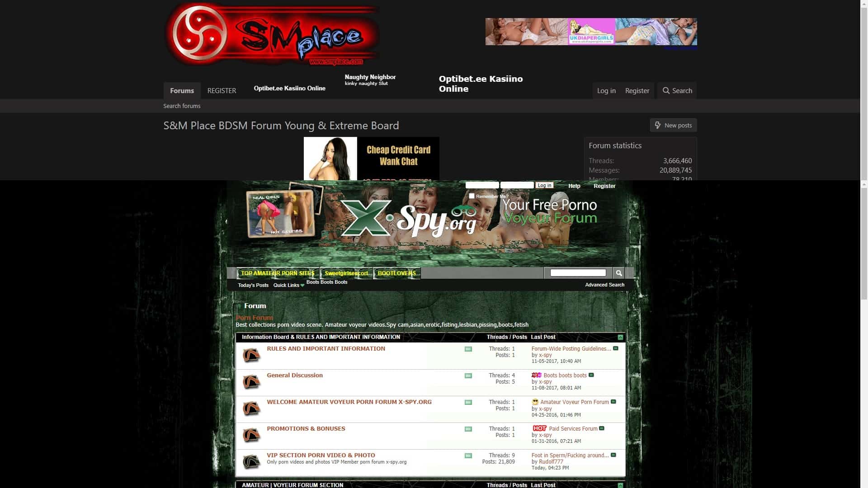
Task: Expand the Quick Links dropdown
Action: click(288, 285)
